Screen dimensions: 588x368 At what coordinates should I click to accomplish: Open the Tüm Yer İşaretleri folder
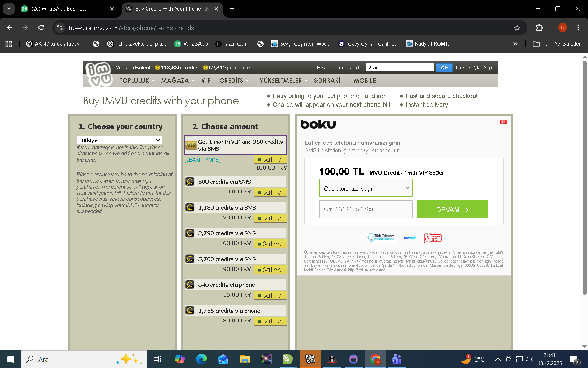click(x=557, y=44)
